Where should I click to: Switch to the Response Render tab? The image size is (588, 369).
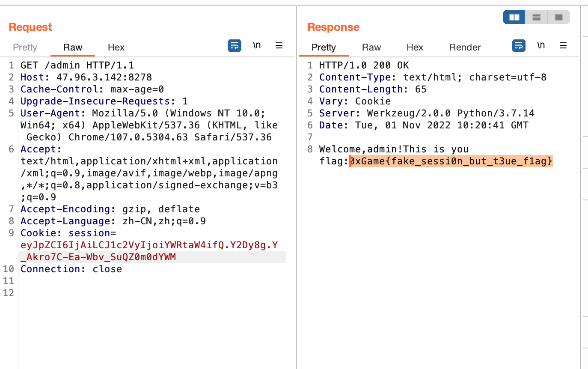tap(465, 48)
